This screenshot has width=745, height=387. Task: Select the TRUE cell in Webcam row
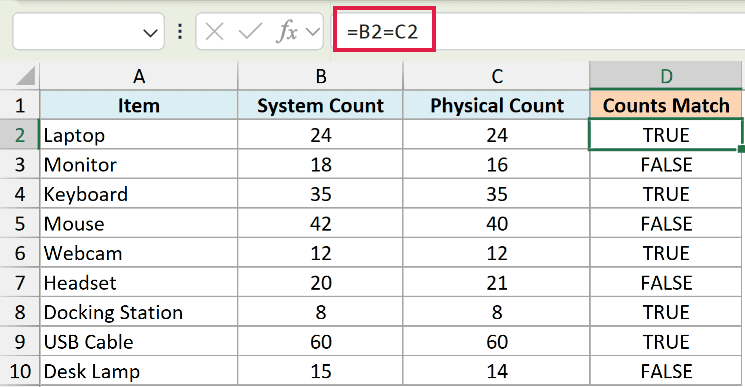point(666,253)
